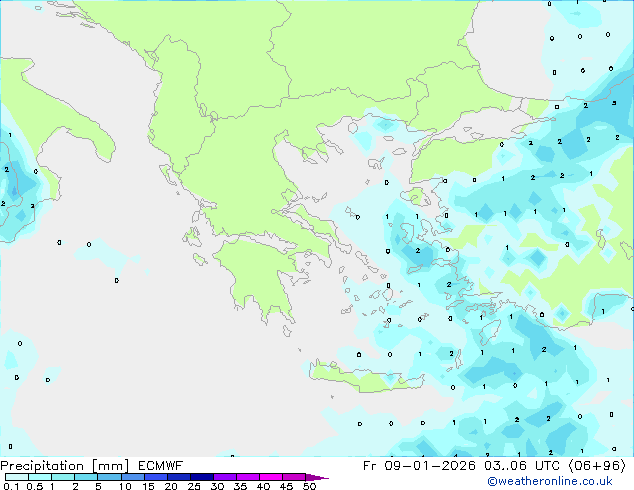This screenshot has width=634, height=490.
Task: Click the 0.1–0.5 mm legend color segment
Action: click(17, 477)
